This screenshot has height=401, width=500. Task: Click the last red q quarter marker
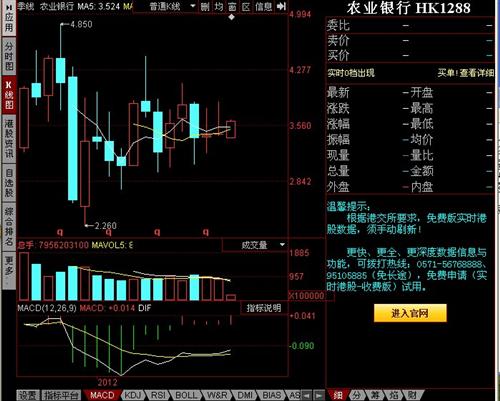click(206, 231)
